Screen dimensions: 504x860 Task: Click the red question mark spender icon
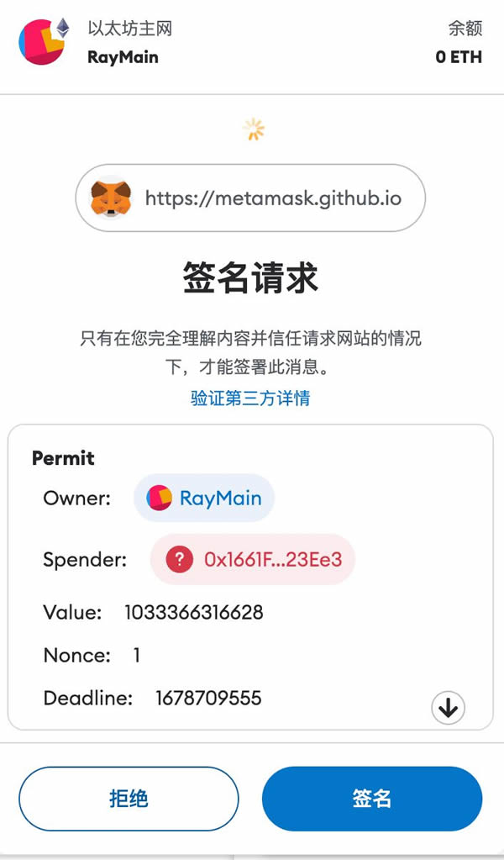click(180, 559)
